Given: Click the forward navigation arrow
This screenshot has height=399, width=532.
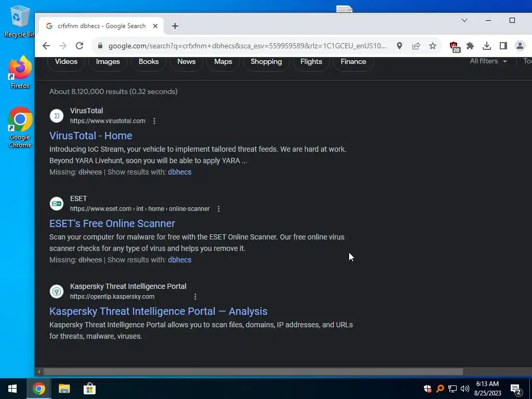Looking at the screenshot, I should [x=63, y=46].
